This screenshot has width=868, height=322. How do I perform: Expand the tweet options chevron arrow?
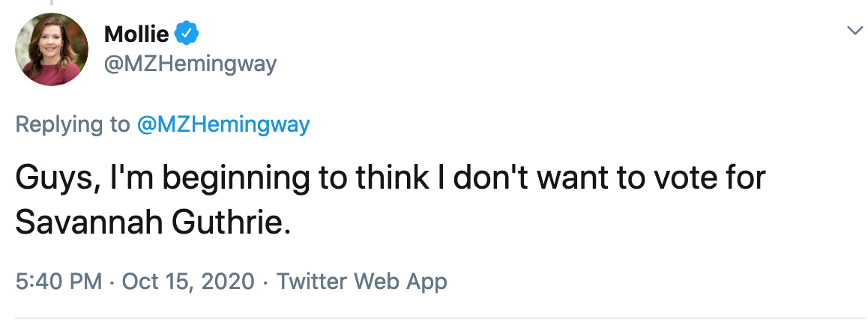(855, 31)
